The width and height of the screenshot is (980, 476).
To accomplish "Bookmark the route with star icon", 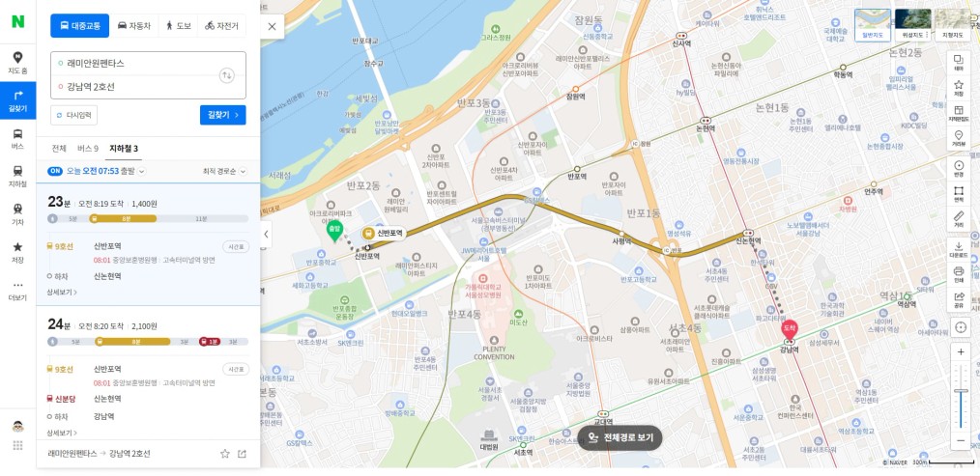I will click(x=225, y=454).
